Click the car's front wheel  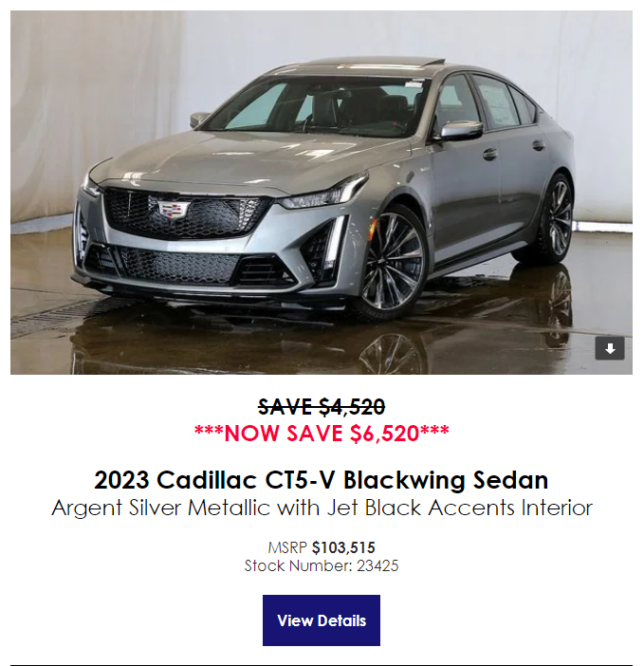tap(392, 262)
